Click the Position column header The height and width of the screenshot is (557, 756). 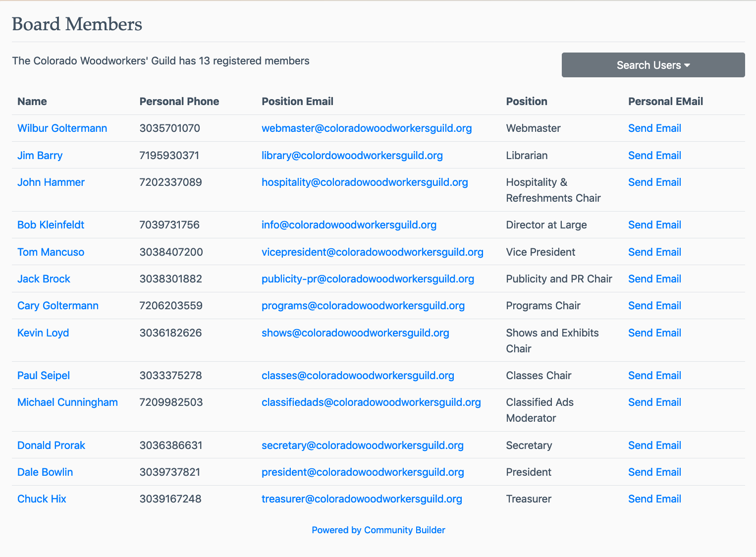click(527, 102)
